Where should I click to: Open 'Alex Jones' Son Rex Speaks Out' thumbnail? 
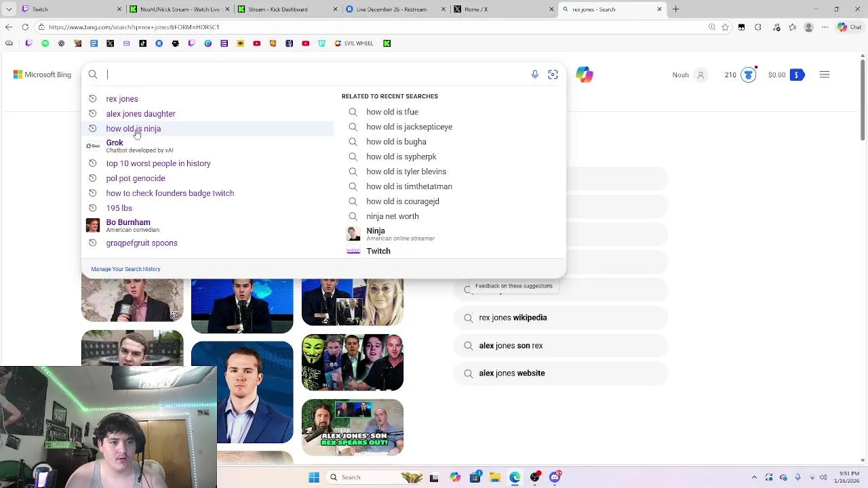pos(353,427)
